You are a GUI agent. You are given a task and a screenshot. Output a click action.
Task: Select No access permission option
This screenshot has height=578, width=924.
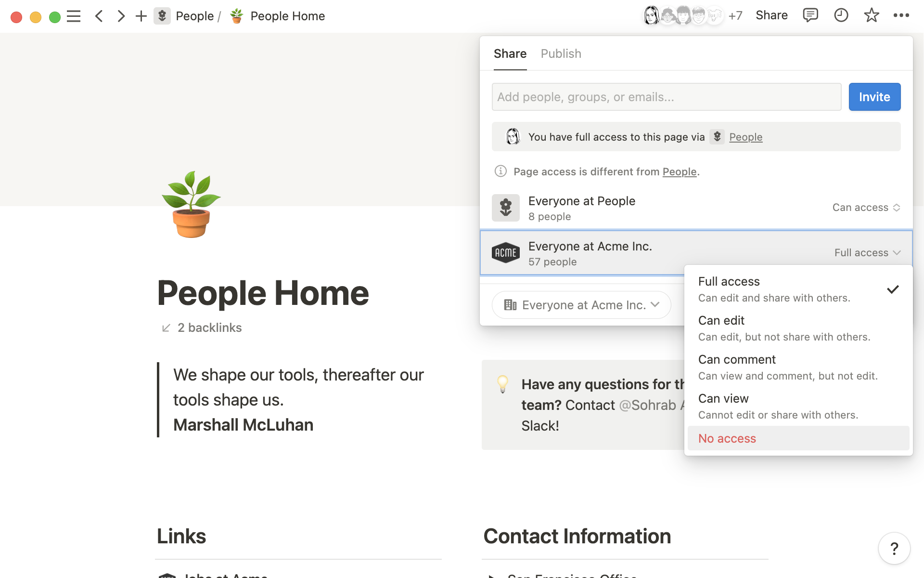coord(726,437)
